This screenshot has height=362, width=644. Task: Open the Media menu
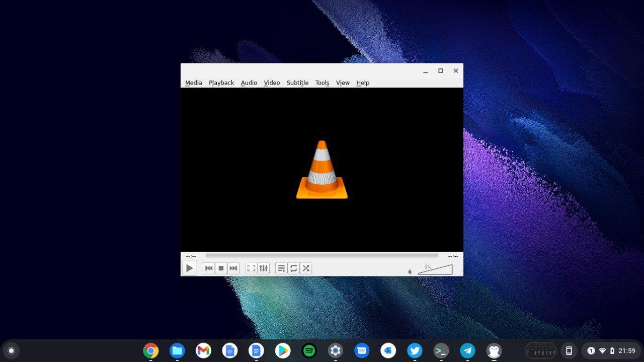193,83
